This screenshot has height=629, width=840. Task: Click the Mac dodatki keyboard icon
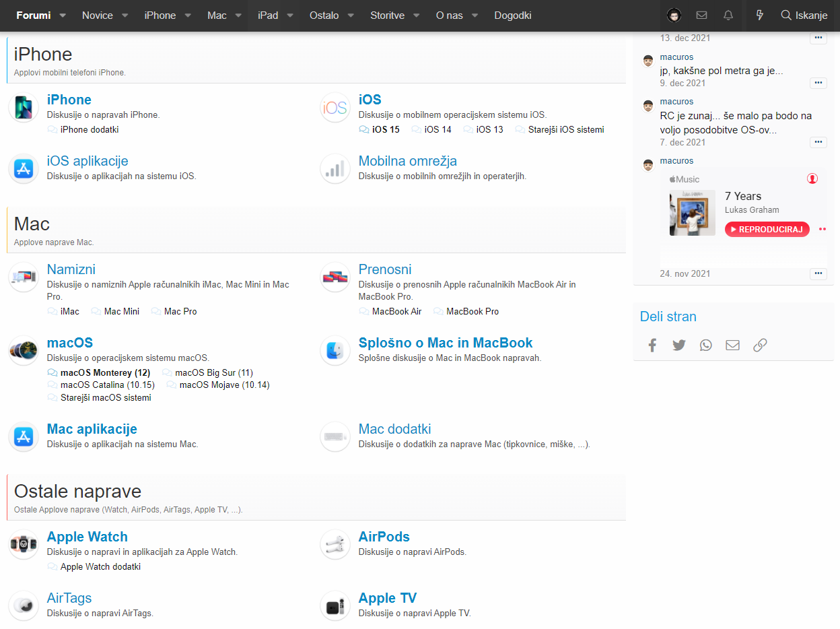click(x=335, y=436)
